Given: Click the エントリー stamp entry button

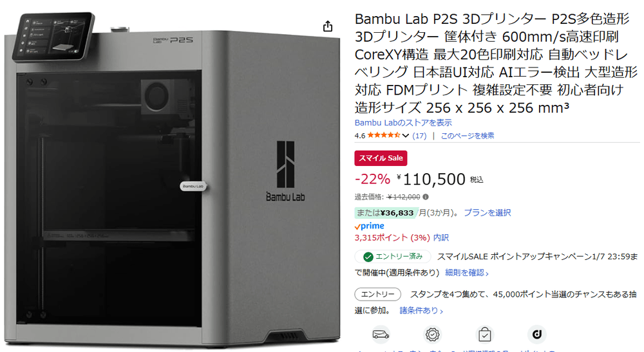Looking at the screenshot, I should click(x=378, y=294).
